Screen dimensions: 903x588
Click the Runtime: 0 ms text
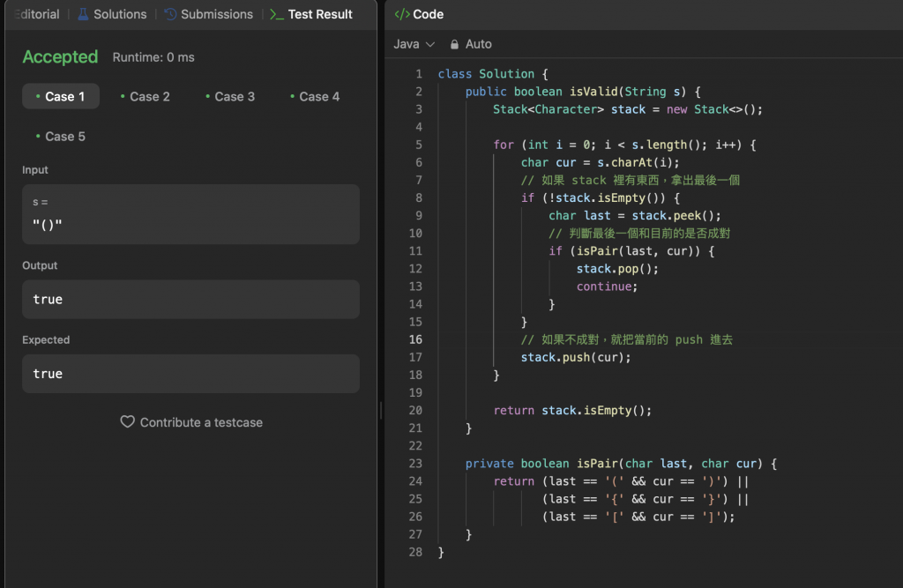[153, 57]
